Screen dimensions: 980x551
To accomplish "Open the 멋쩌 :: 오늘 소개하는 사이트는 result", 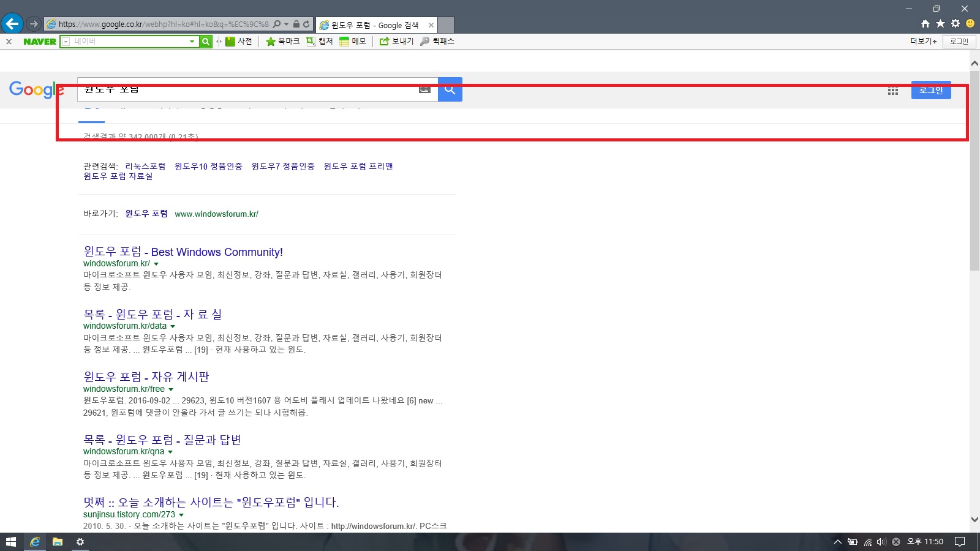I will [x=211, y=502].
